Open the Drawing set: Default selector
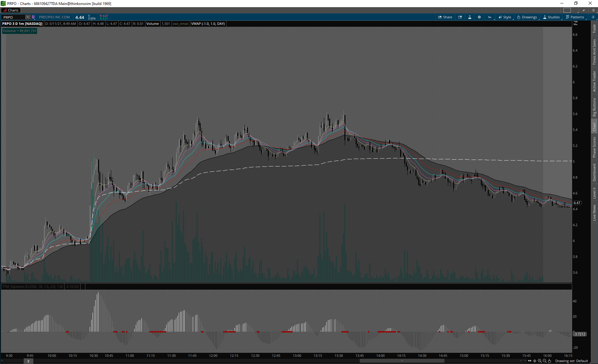Screen dimensions: 598x364 (572, 361)
